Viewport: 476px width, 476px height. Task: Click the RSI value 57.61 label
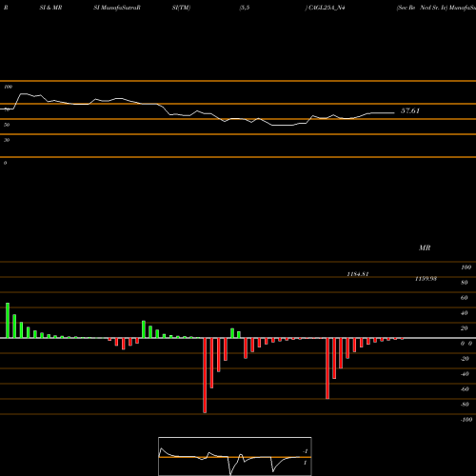pyautogui.click(x=410, y=110)
